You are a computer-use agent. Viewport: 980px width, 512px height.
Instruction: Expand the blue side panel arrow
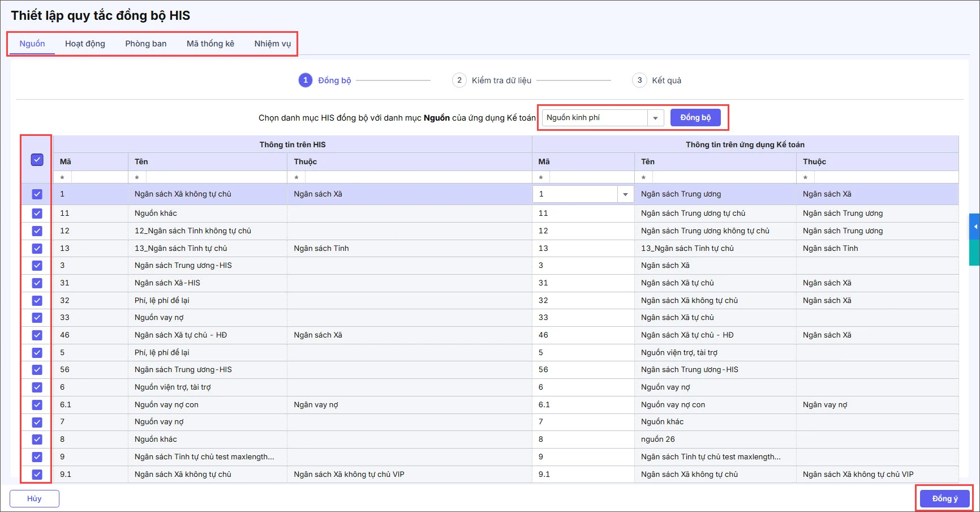point(975,227)
